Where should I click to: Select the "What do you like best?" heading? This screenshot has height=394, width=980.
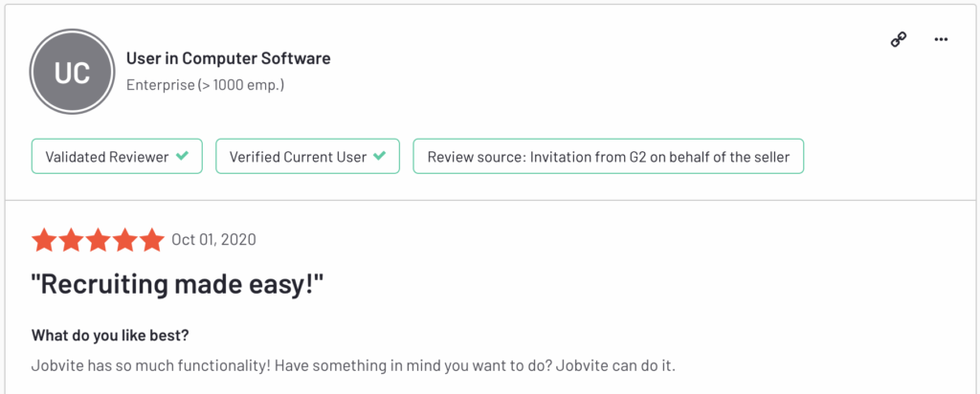[110, 336]
